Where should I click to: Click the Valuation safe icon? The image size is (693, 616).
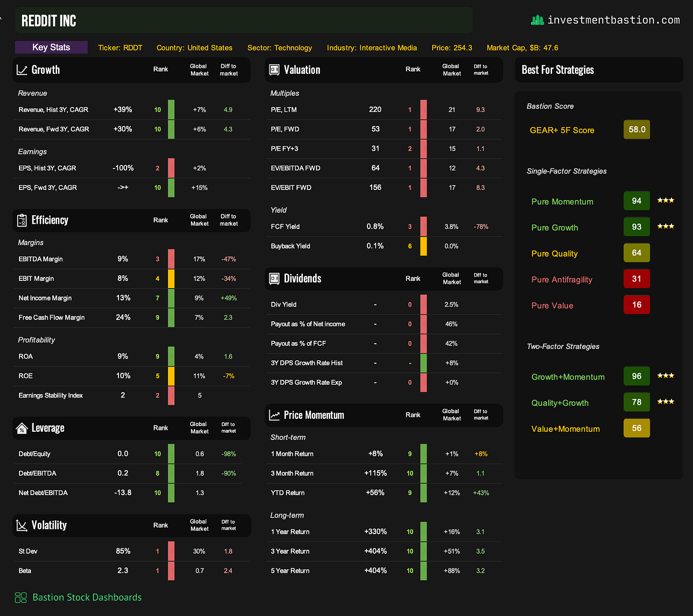point(274,70)
